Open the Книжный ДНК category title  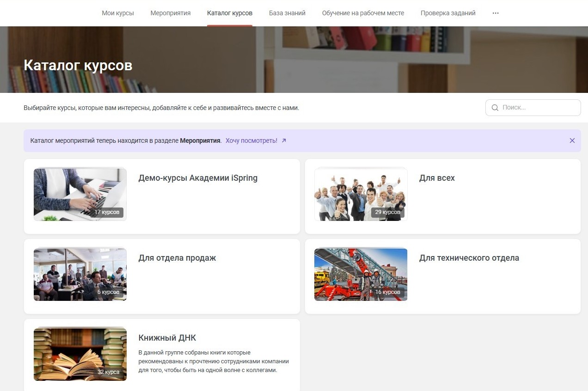tap(167, 338)
